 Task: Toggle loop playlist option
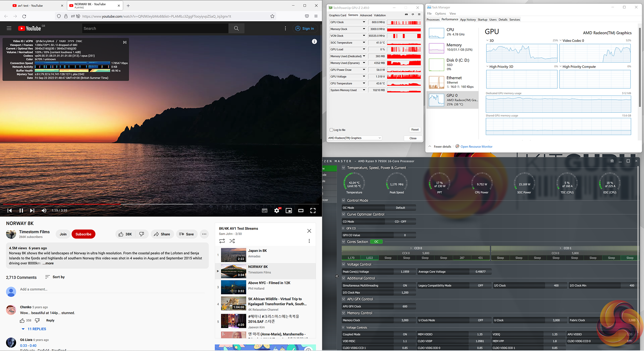(222, 241)
